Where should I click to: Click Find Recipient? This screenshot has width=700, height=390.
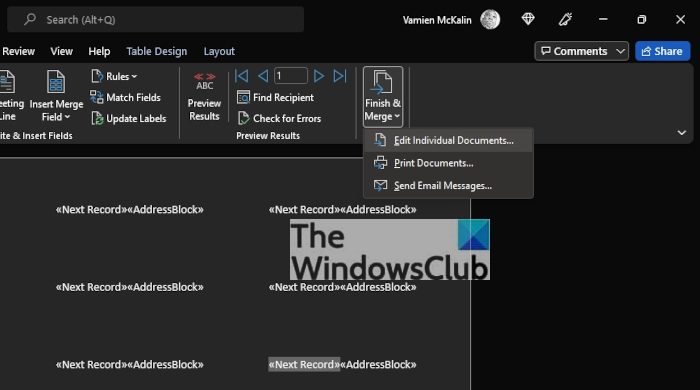tap(275, 97)
